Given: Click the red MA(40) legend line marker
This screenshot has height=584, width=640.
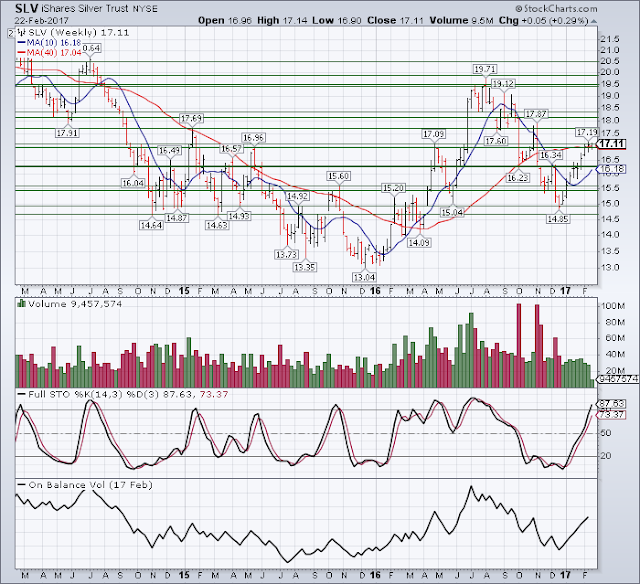Looking at the screenshot, I should pyautogui.click(x=21, y=53).
